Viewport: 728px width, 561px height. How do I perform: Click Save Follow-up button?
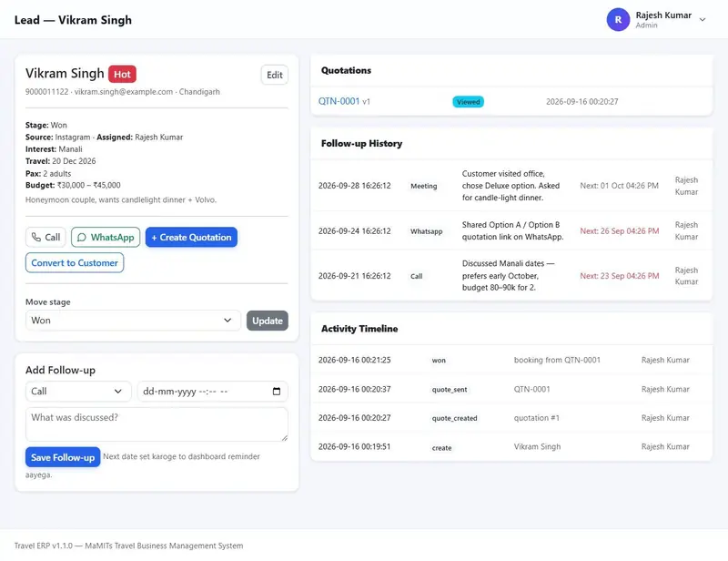coord(63,457)
